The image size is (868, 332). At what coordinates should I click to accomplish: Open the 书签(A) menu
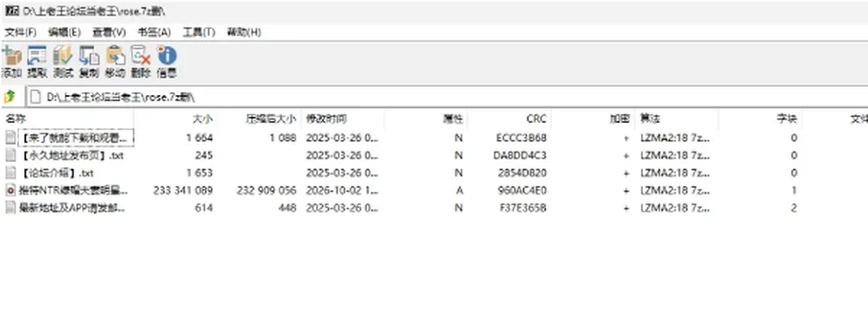pyautogui.click(x=154, y=33)
